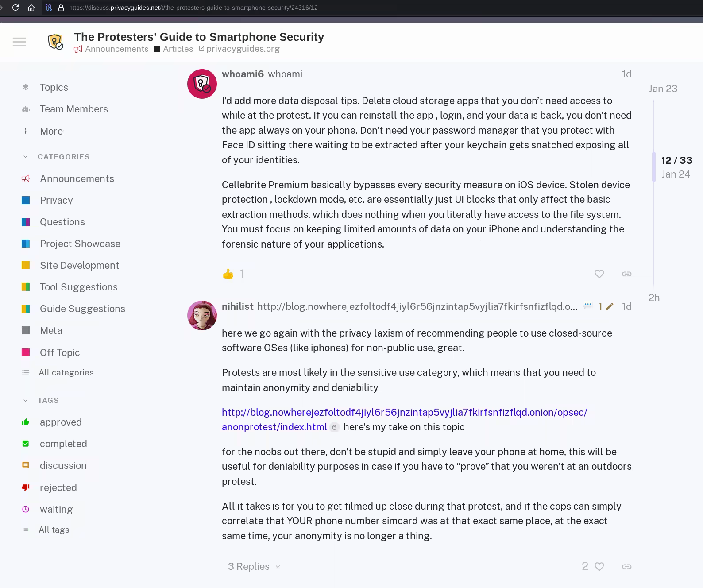This screenshot has width=703, height=588.
Task: Reload the page in browser
Action: coord(15,8)
